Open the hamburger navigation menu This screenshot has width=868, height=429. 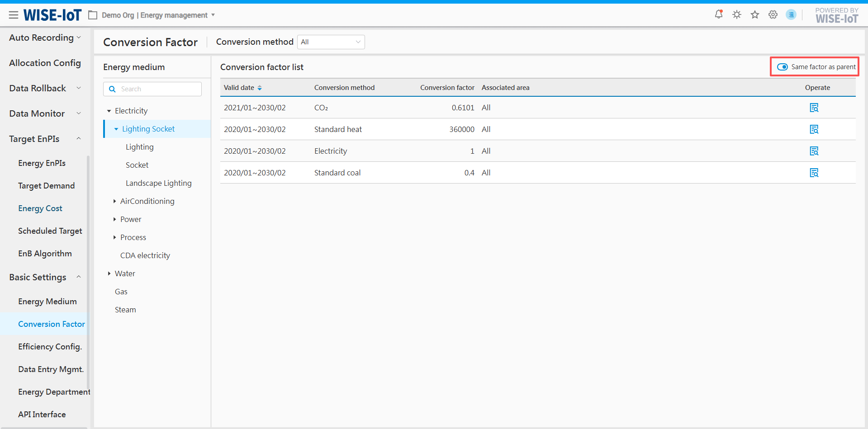click(14, 15)
